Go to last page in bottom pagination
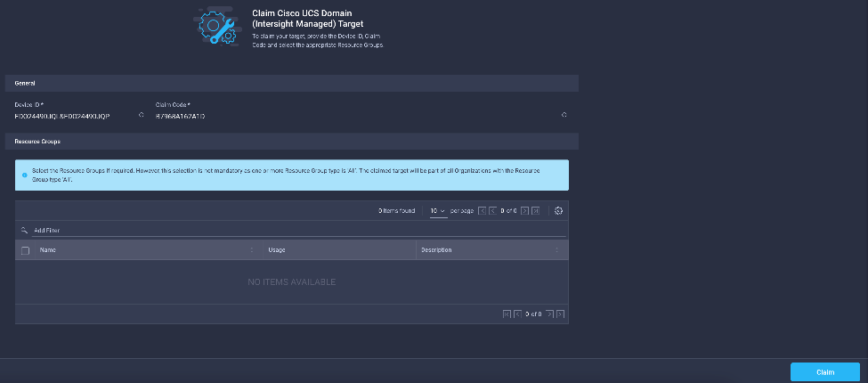Viewport: 868px width, 383px height. coord(560,314)
